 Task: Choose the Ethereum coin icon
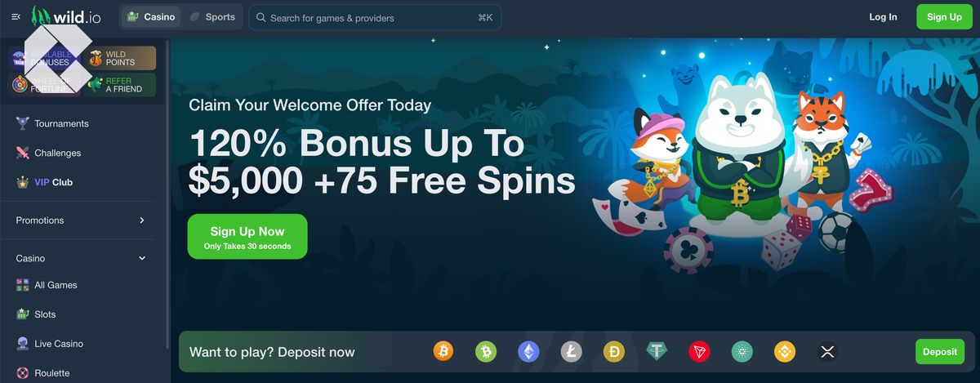click(x=528, y=352)
